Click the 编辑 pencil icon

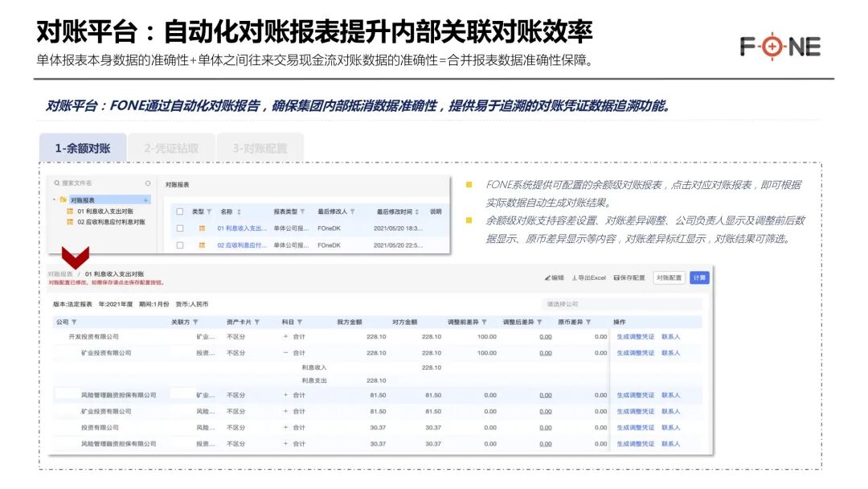pyautogui.click(x=547, y=277)
